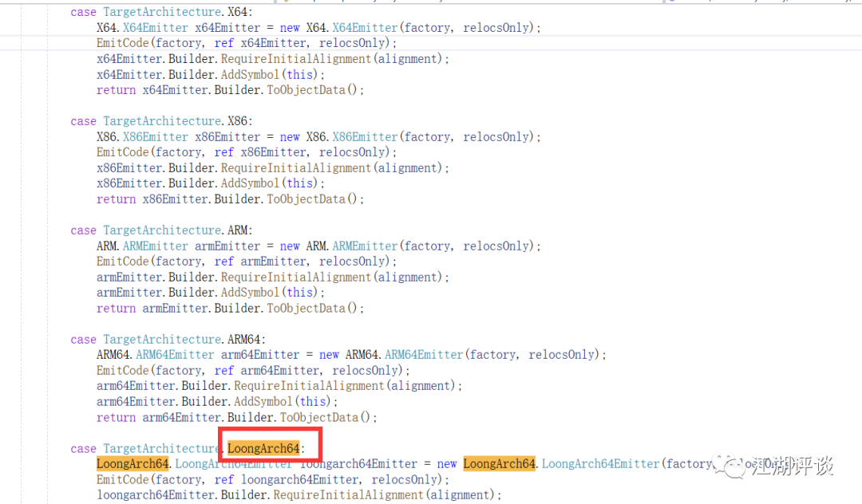Screen dimensions: 862x504
Task: Select the 'new ARM64.ARM64Emitter(factory, relocsOnly)' declaration line
Action: click(351, 355)
